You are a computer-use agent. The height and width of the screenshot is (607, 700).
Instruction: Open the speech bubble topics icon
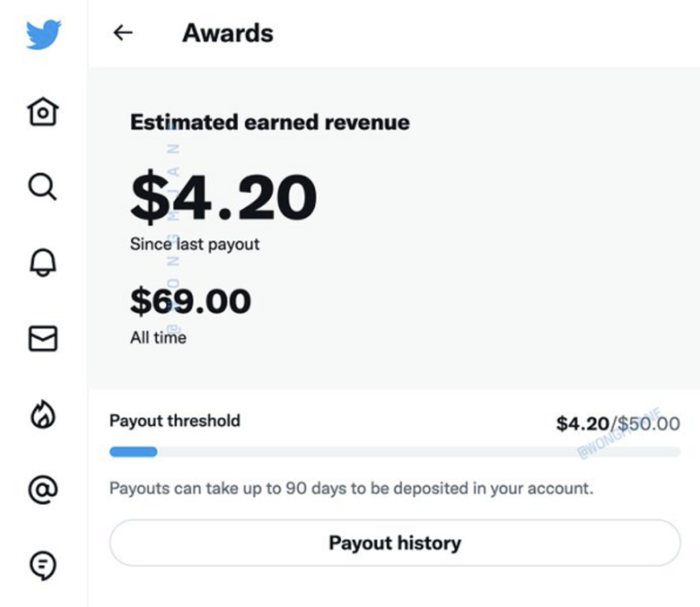pos(43,565)
